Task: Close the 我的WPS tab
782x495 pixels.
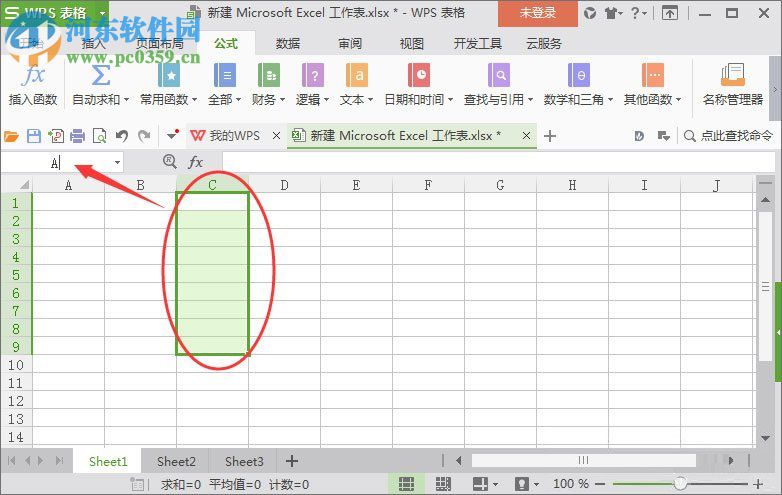Action: 276,136
